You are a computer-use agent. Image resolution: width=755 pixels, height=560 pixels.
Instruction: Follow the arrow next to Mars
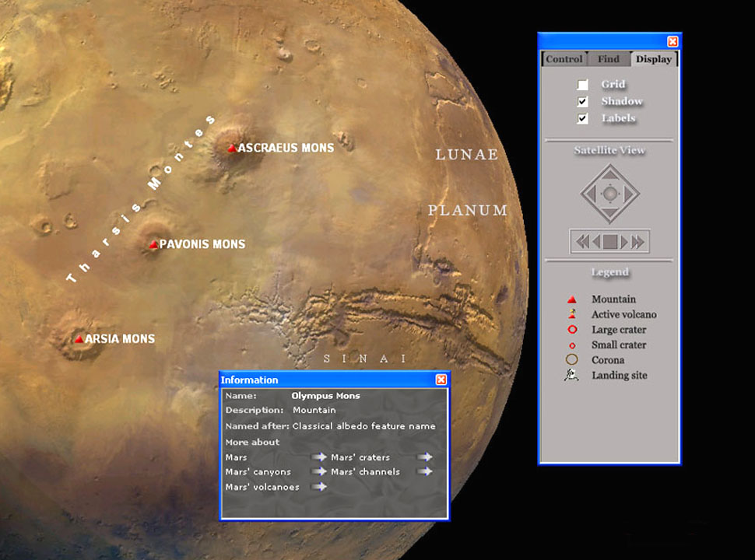click(320, 457)
